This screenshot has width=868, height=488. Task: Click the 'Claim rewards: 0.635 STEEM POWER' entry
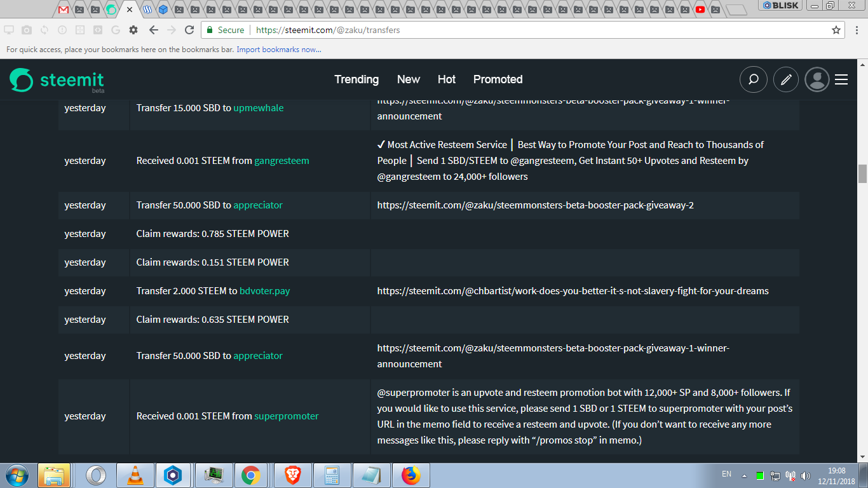(x=213, y=320)
